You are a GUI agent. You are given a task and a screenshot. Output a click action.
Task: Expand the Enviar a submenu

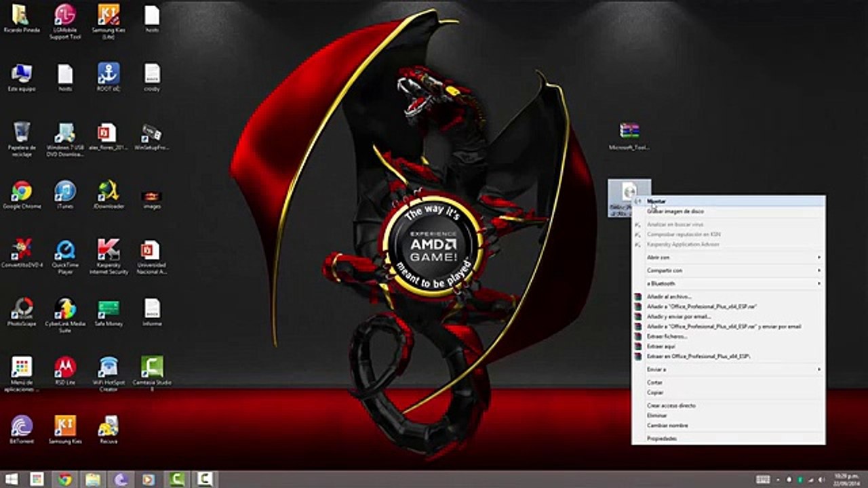[728, 369]
